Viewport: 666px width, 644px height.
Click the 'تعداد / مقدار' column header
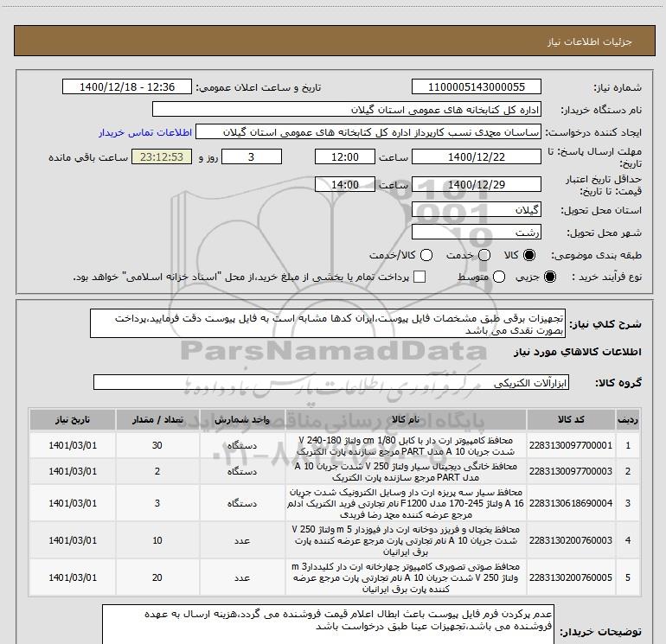click(x=157, y=420)
